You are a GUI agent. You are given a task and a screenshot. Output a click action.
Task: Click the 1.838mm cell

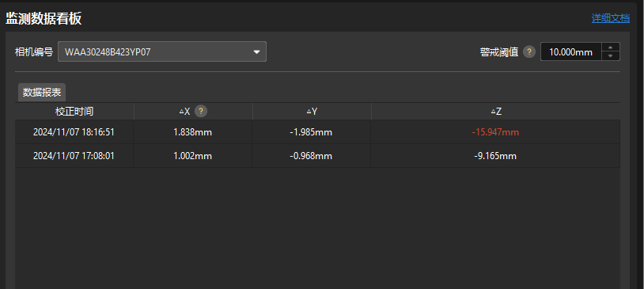pyautogui.click(x=192, y=132)
